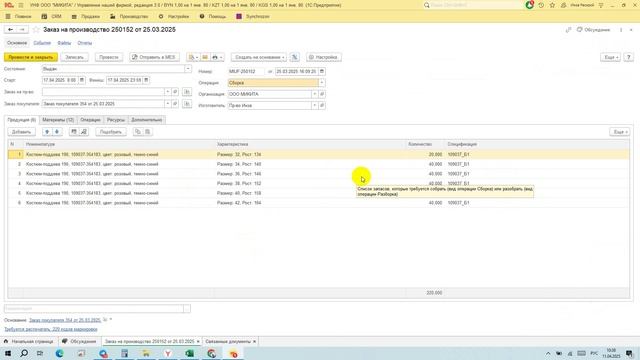640x360 pixels.
Task: Expand the Заказ покупателя dropdown
Action: click(x=167, y=104)
